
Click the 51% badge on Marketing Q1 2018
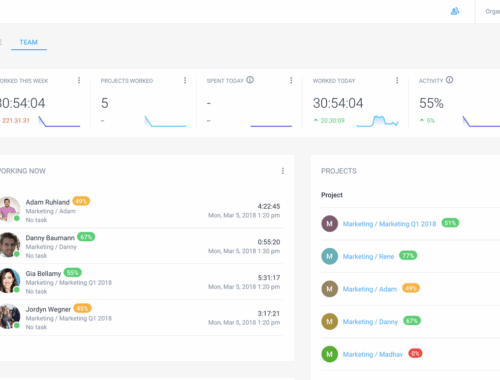450,223
